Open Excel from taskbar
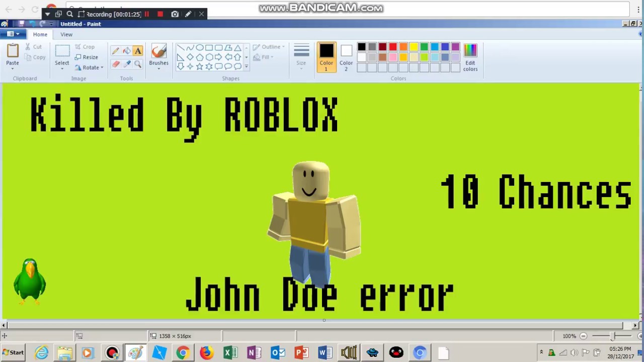This screenshot has height=362, width=644. [230, 353]
